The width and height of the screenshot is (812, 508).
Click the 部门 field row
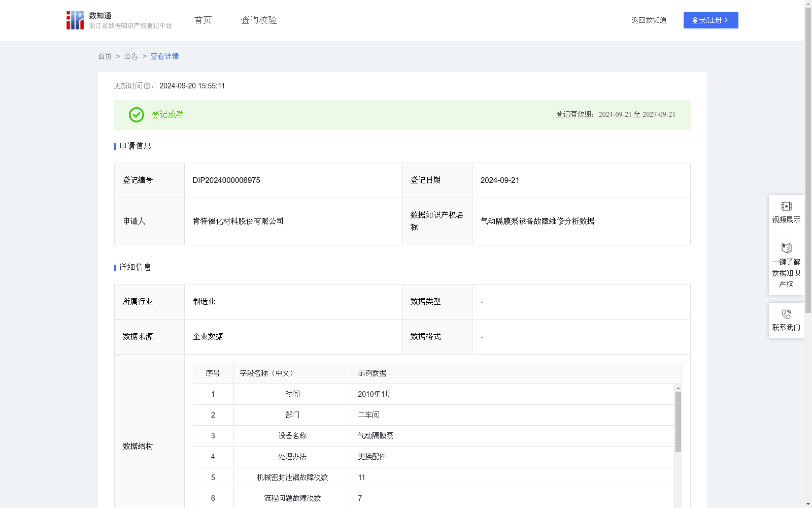pyautogui.click(x=433, y=415)
